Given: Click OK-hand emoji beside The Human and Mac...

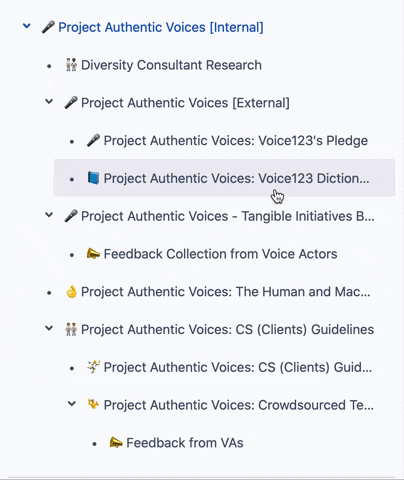Looking at the screenshot, I should (71, 292).
